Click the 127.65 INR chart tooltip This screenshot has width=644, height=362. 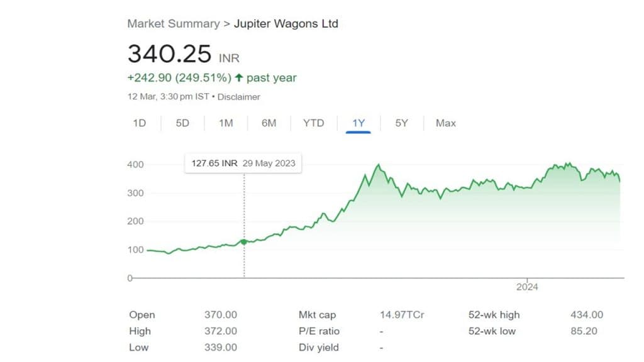tap(243, 163)
